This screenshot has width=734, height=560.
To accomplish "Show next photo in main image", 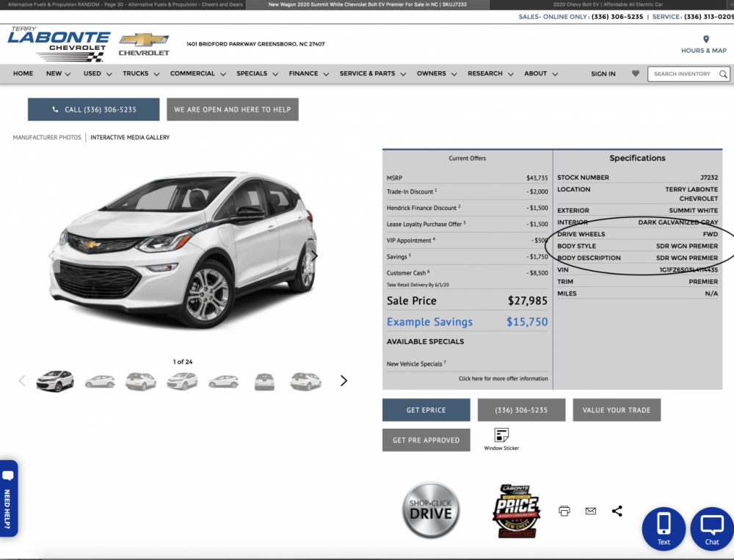I will point(314,256).
